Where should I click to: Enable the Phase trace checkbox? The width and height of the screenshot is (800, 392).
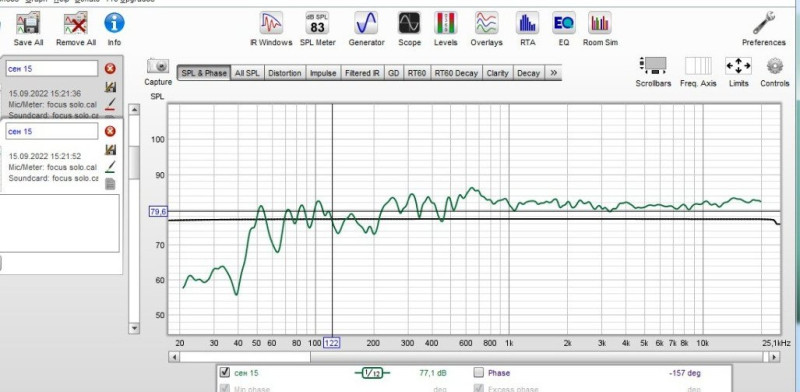coord(479,373)
